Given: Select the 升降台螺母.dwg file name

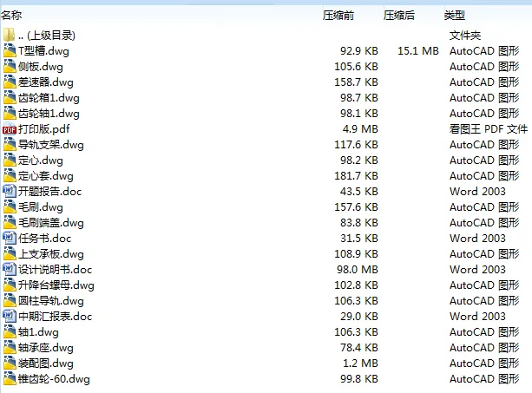Looking at the screenshot, I should [56, 285].
